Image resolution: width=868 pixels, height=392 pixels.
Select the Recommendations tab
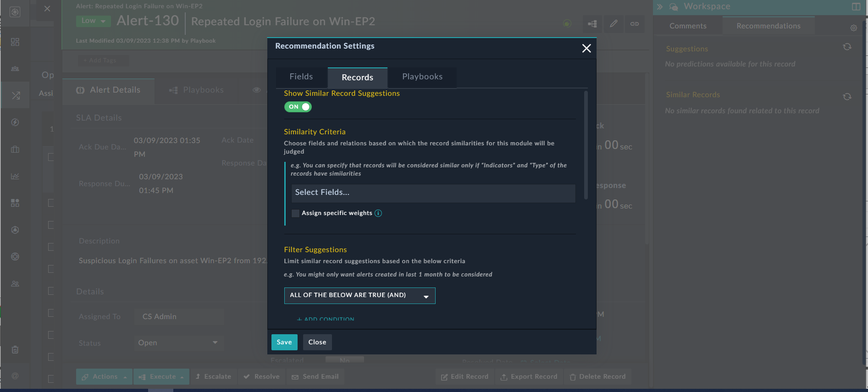[x=768, y=26]
